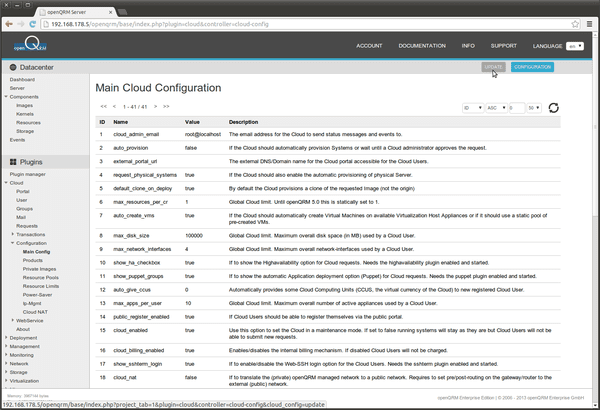Screen dimensions: 600x410
Task: Collapse the Cloud plugin tree node
Action: pos(6,183)
